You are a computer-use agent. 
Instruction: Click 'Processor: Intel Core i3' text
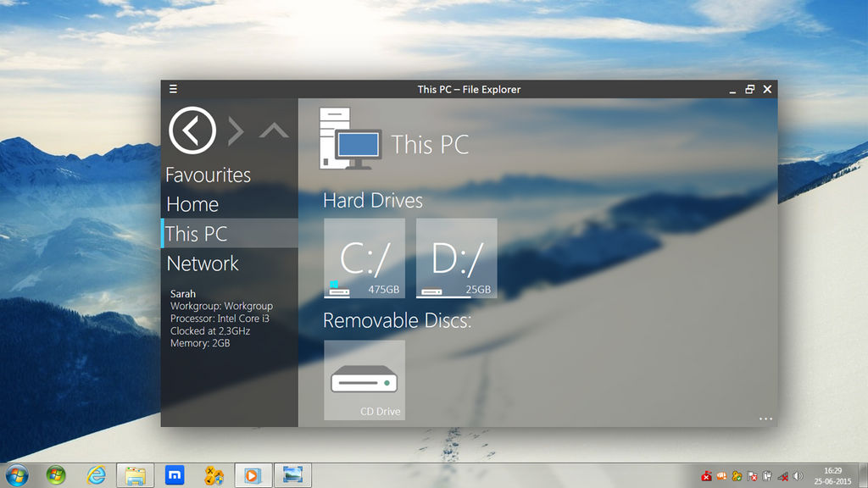tap(220, 319)
